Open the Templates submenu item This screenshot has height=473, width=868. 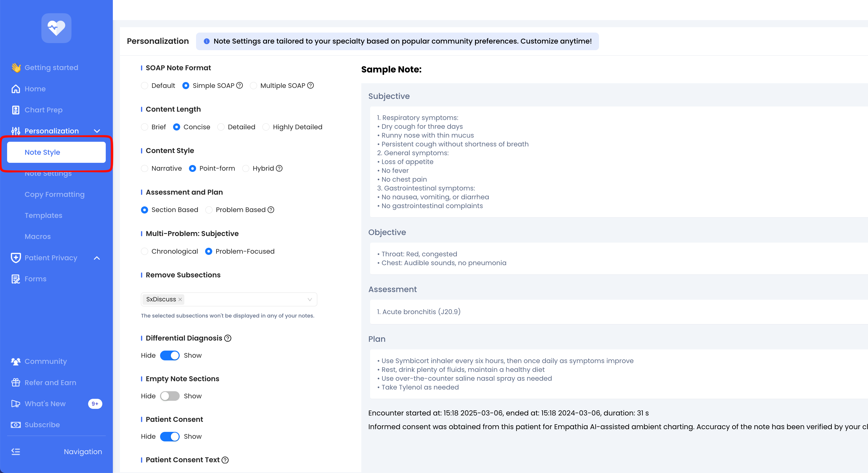pyautogui.click(x=44, y=216)
